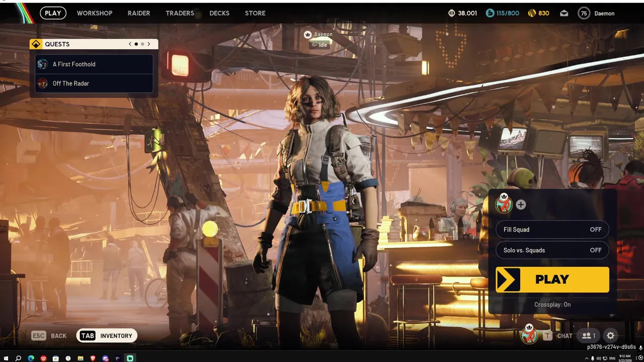Show hidden system tray icons chevron
The width and height of the screenshot is (644, 362).
(x=587, y=358)
